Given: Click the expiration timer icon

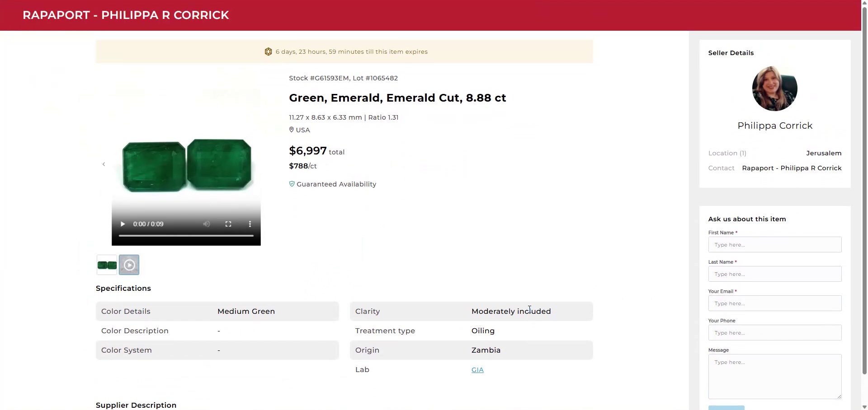Looking at the screenshot, I should click(x=268, y=52).
